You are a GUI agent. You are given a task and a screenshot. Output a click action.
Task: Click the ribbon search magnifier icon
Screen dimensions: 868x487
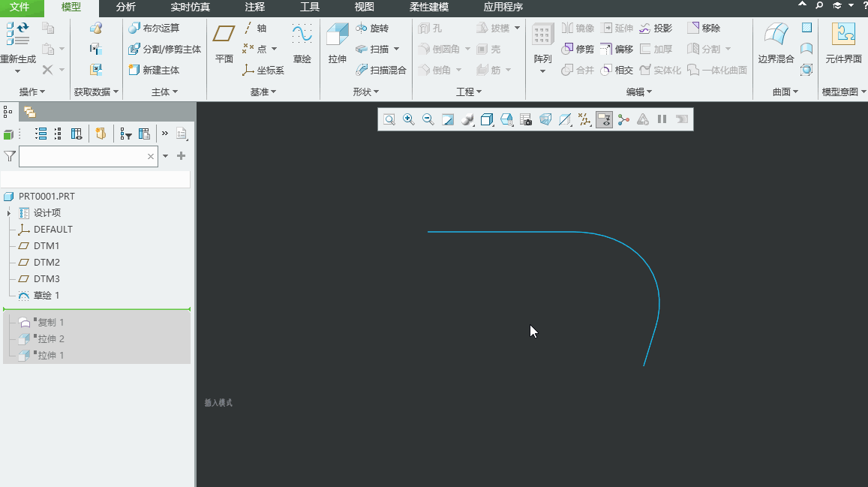(x=819, y=5)
